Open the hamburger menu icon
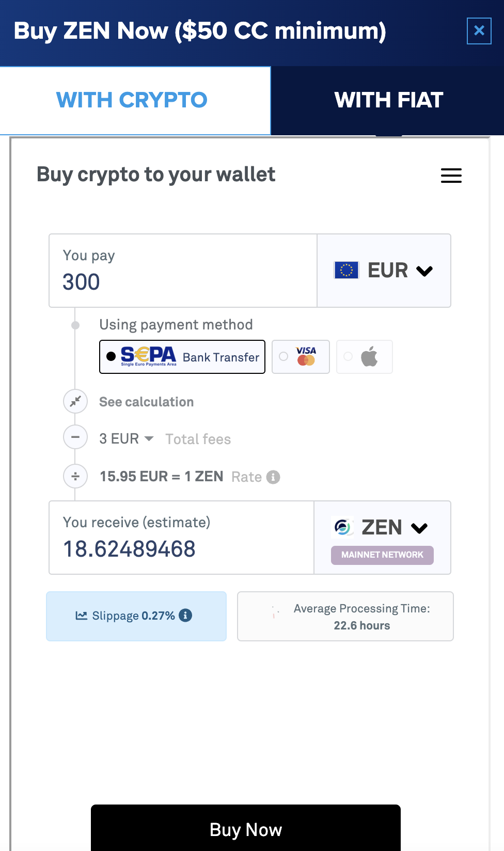504x851 pixels. click(x=451, y=176)
